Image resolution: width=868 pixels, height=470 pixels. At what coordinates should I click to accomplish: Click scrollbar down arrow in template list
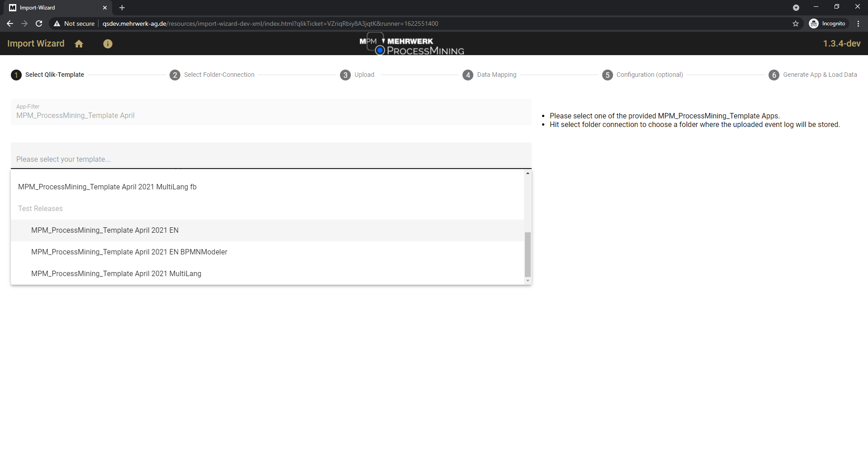pyautogui.click(x=528, y=281)
